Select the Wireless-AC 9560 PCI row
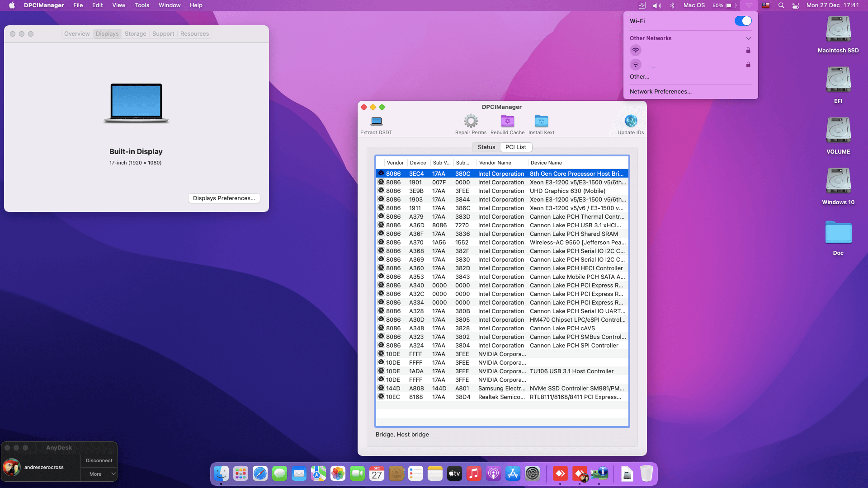The height and width of the screenshot is (488, 868). coord(497,242)
